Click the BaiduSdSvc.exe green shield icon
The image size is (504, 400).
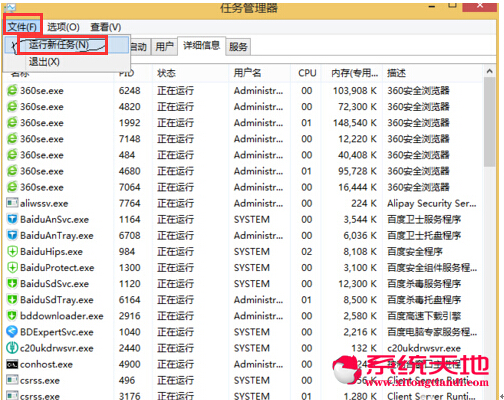point(12,283)
